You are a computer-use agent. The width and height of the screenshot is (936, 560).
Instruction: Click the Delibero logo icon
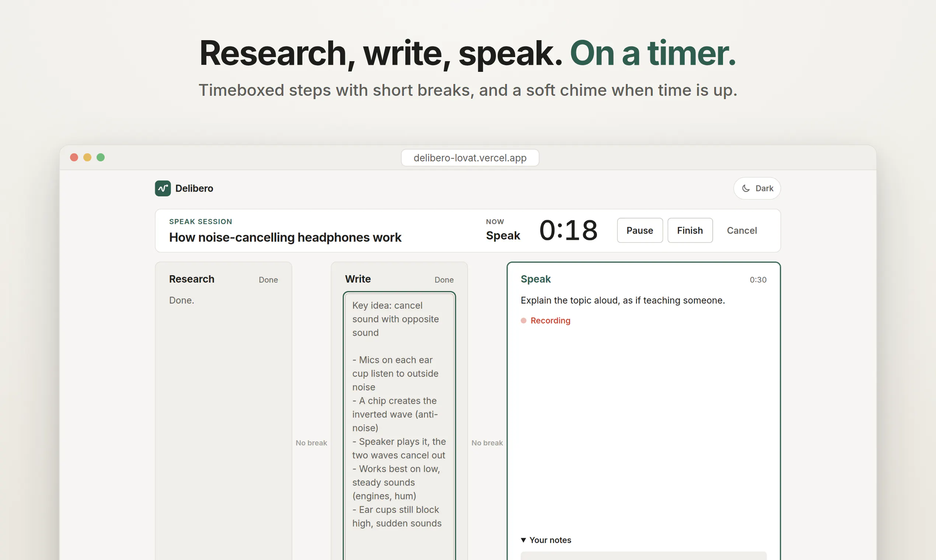(163, 188)
